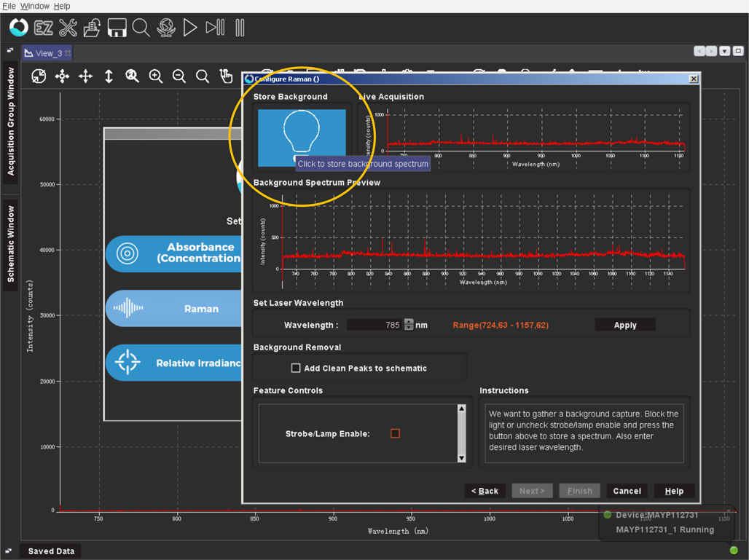Viewport: 749px width, 560px height.
Task: Click Feature Controls scrollbar up arrow
Action: [461, 409]
